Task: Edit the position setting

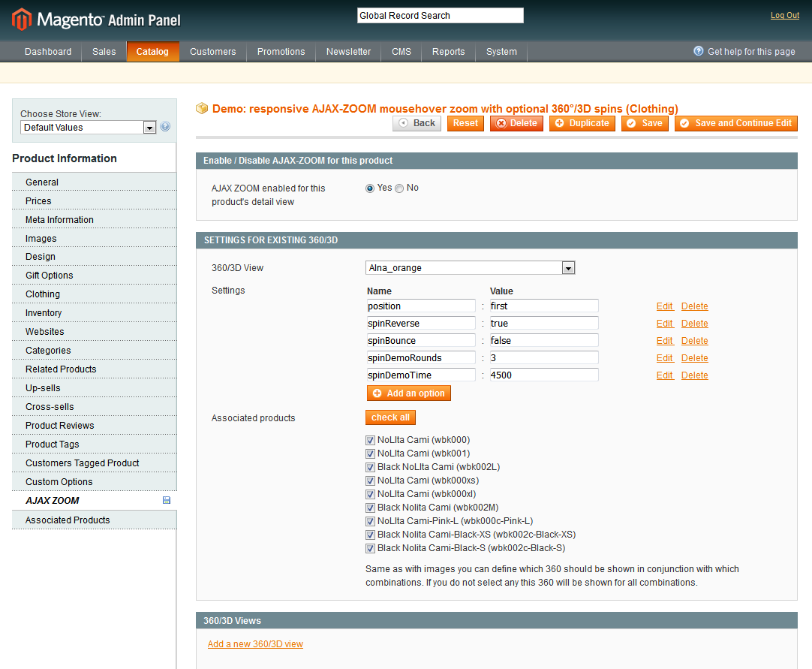Action: click(x=665, y=306)
